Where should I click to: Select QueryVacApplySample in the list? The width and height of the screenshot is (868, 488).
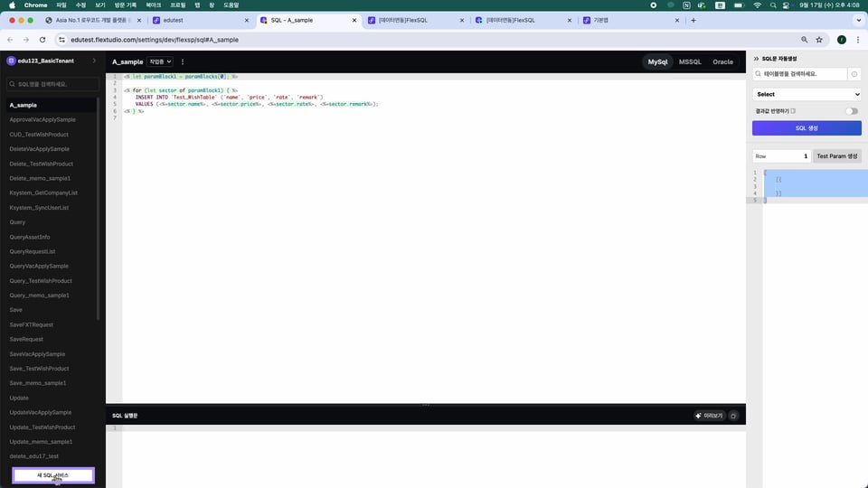click(x=39, y=266)
